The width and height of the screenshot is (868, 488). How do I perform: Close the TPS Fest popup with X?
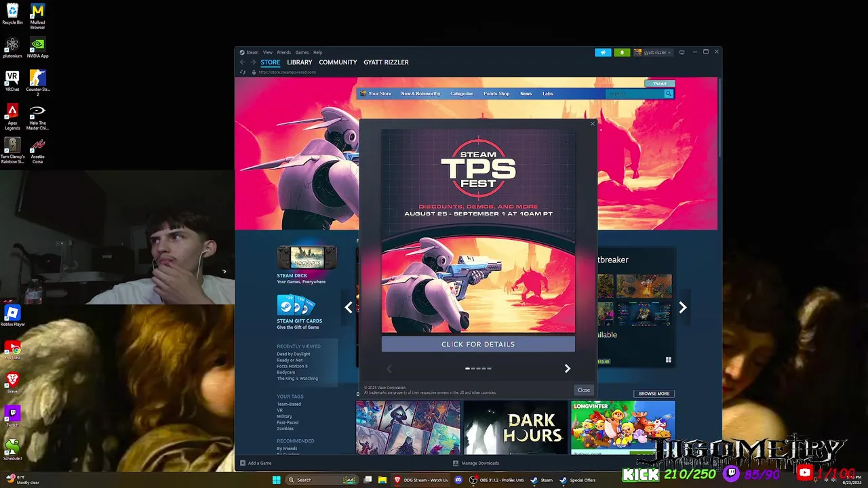[x=592, y=123]
